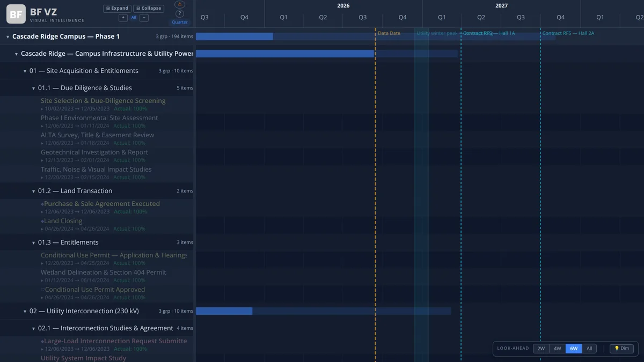
Task: Click the '5 items' count for 01.1
Action: point(185,88)
